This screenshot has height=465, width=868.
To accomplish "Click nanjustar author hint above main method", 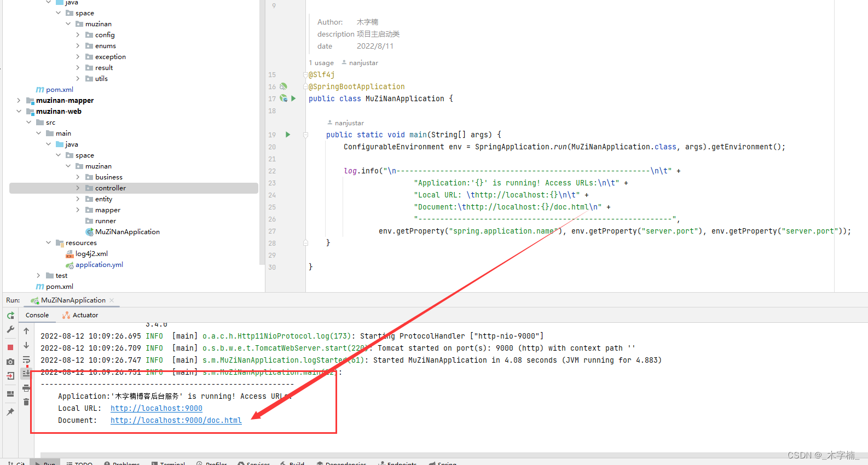I will coord(345,123).
